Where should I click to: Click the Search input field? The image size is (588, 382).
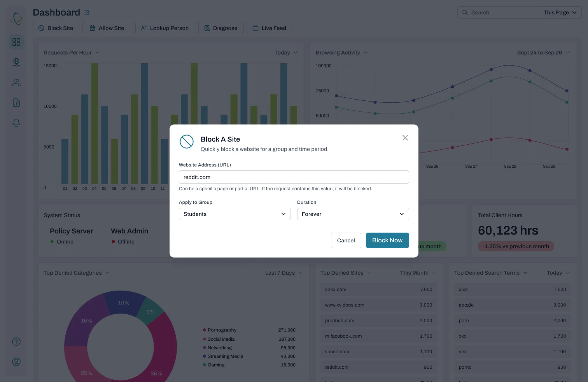coord(498,12)
